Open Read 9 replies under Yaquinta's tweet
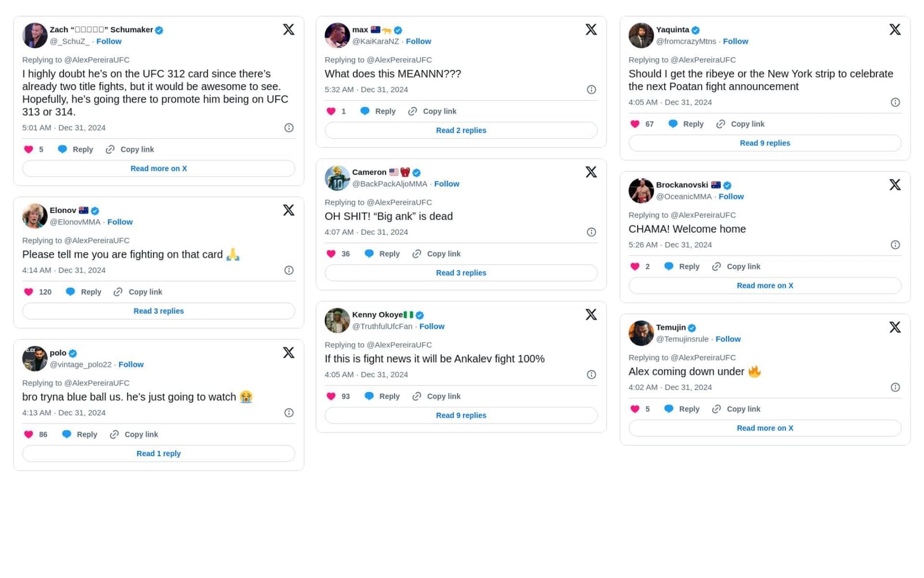Screen dimensions: 924x578 click(765, 143)
